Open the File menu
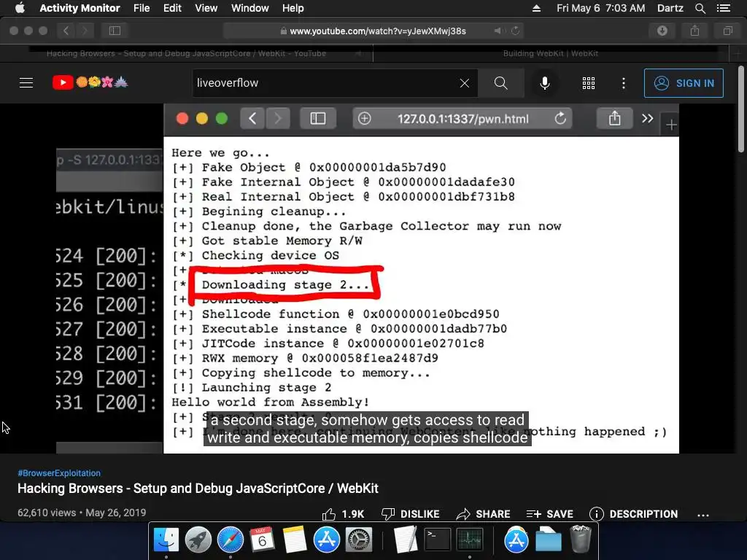Screen dimensions: 747x560 [142, 8]
